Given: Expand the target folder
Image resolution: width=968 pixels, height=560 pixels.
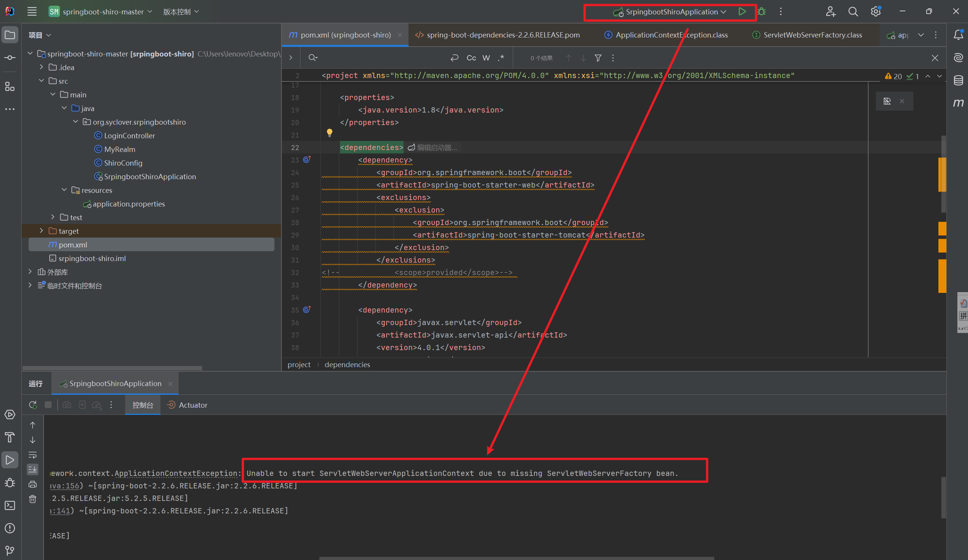Looking at the screenshot, I should click(x=41, y=231).
